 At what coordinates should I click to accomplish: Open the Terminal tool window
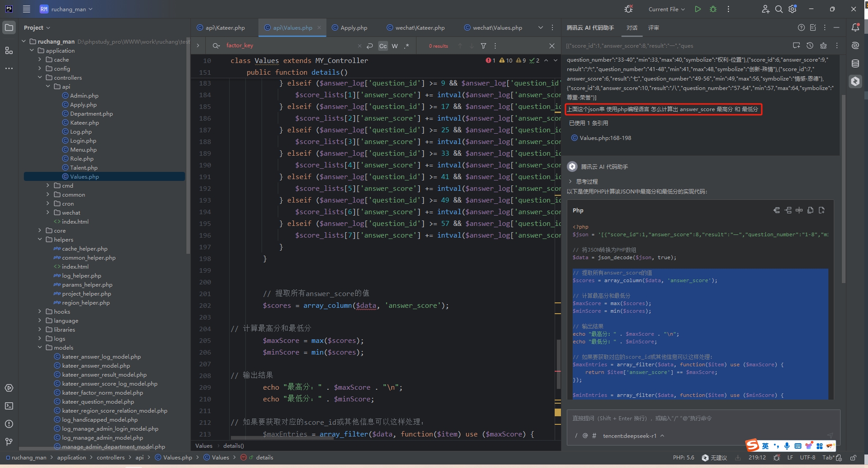9,406
